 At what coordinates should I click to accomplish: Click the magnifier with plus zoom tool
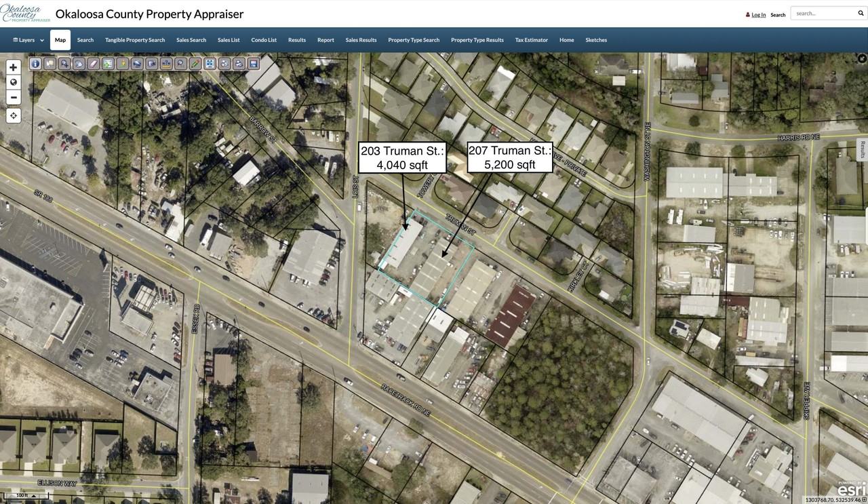coord(64,64)
